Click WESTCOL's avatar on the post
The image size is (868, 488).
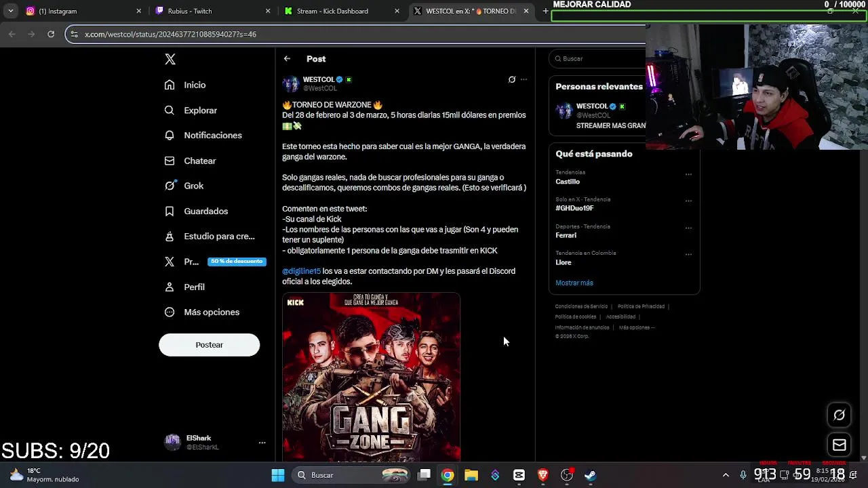(291, 83)
